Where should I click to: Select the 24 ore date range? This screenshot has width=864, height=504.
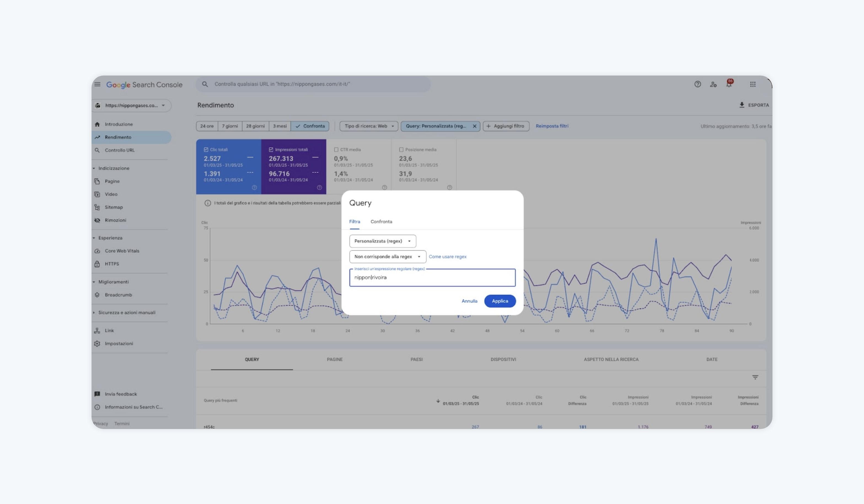[x=207, y=126]
